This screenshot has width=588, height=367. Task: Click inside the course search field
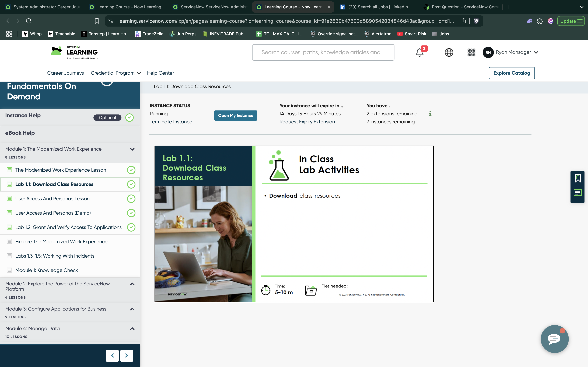pos(323,52)
